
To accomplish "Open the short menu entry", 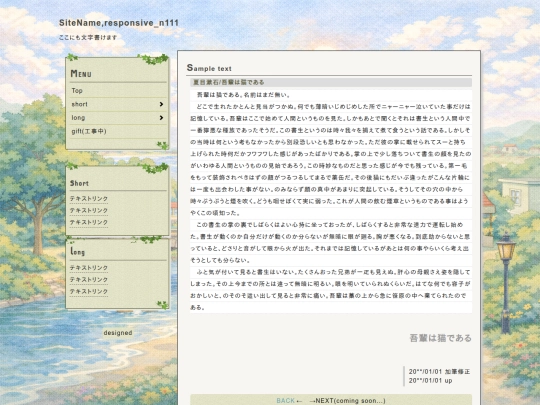I will [117, 104].
